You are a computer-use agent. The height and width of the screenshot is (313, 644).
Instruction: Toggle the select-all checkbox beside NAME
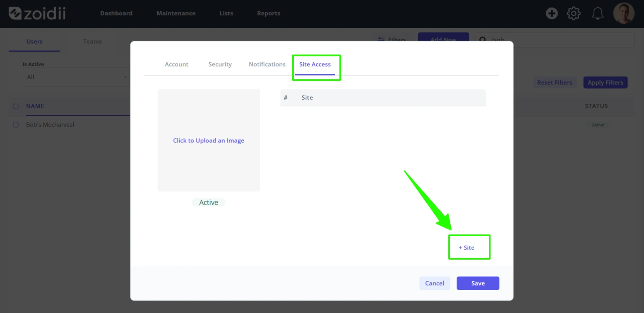[15, 106]
